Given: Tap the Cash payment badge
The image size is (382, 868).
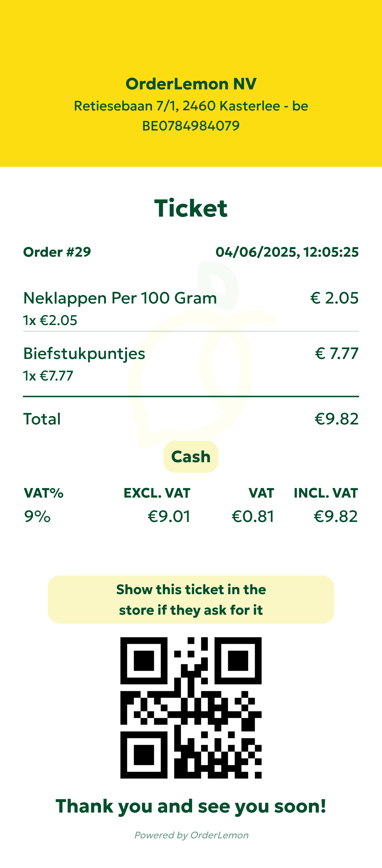Looking at the screenshot, I should click(x=191, y=456).
